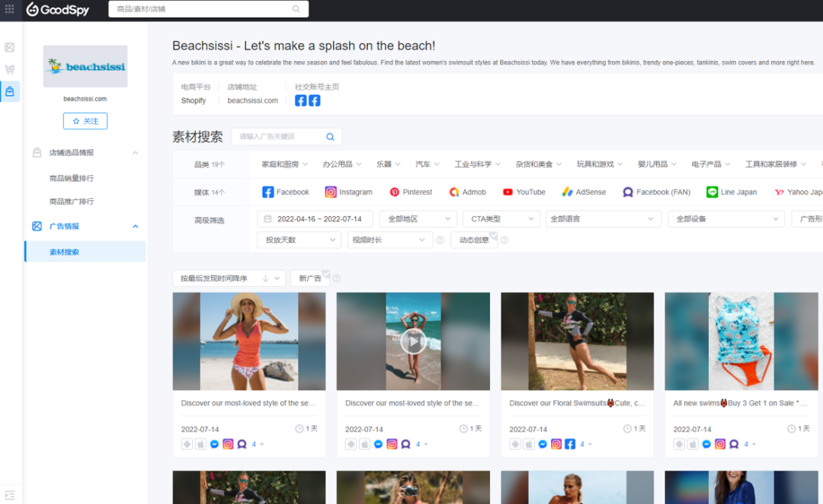This screenshot has height=504, width=823.
Task: Click Facebook icon on Floral Swimsuits card
Action: (x=570, y=444)
